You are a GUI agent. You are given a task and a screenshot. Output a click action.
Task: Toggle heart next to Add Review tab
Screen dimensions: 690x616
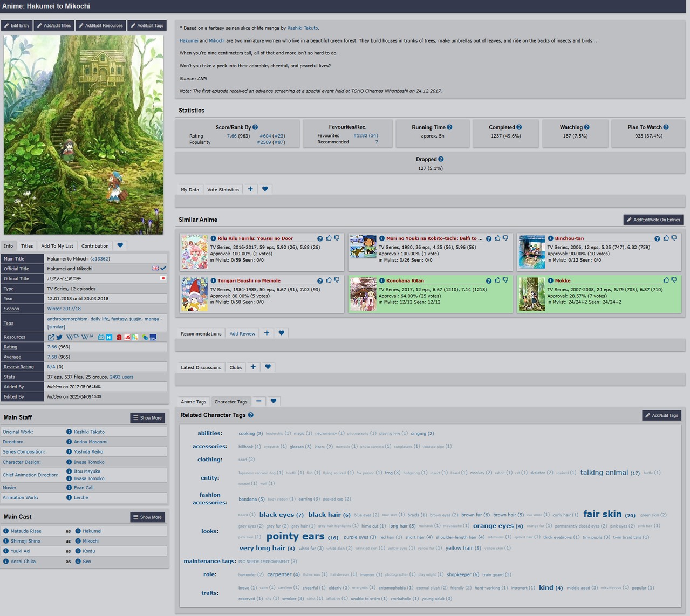282,333
